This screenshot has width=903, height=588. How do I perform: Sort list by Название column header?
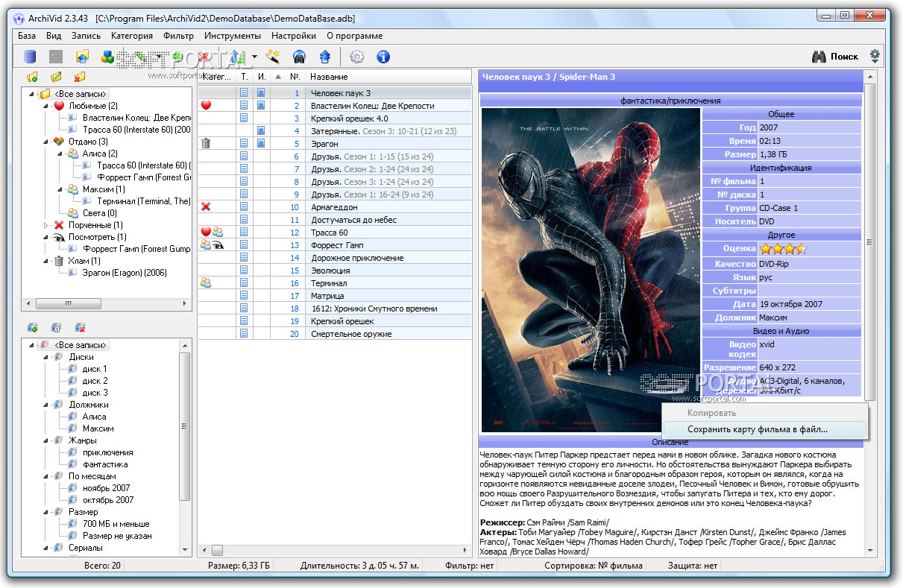click(x=329, y=77)
